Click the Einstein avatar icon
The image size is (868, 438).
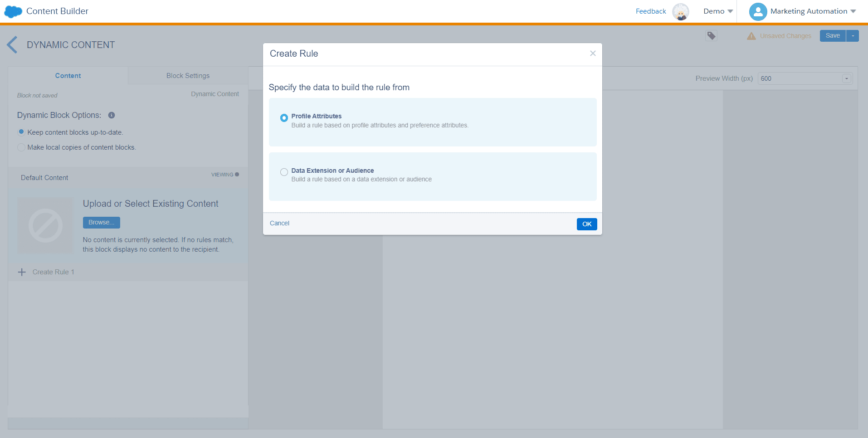click(680, 11)
